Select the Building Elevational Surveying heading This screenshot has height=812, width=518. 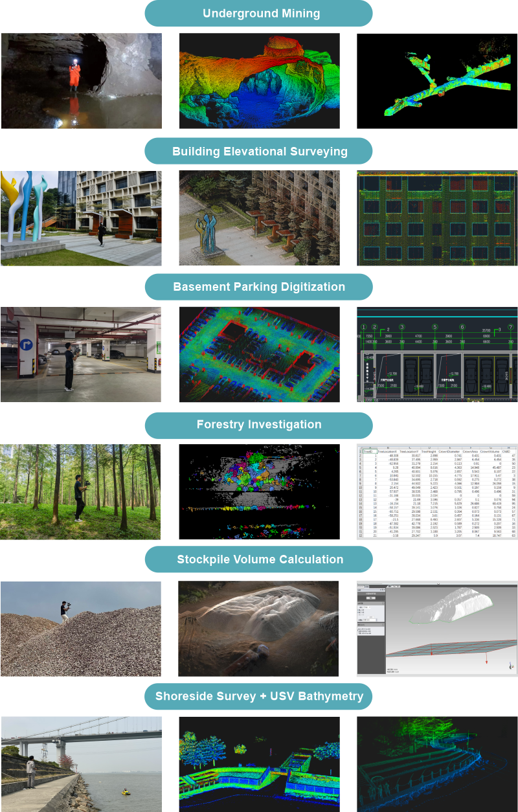tap(259, 152)
